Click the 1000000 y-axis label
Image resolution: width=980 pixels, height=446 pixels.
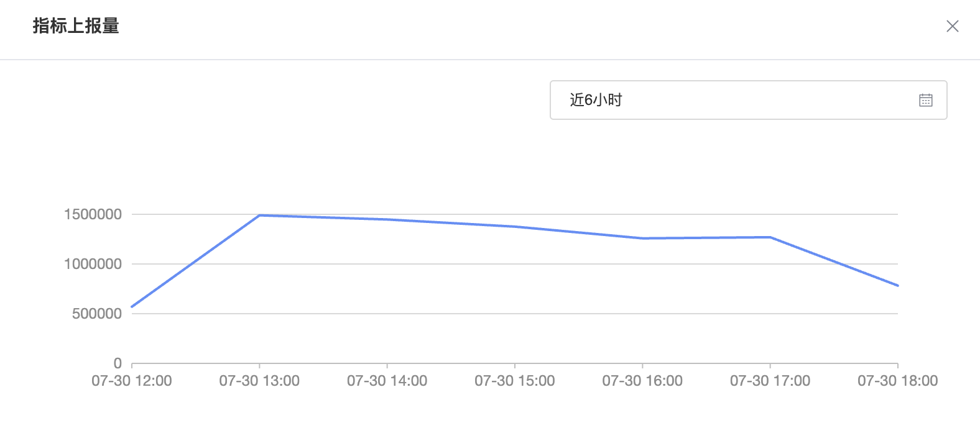(93, 264)
